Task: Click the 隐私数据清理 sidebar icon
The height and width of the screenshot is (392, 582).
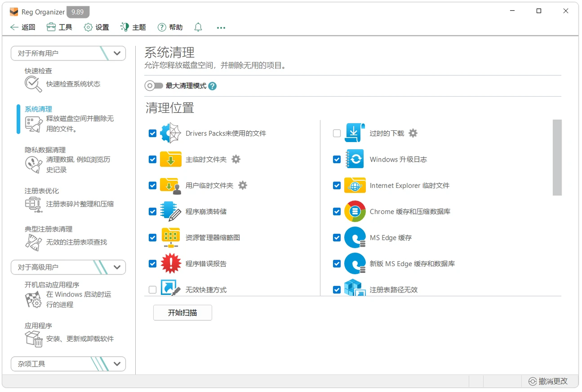Action: point(33,165)
